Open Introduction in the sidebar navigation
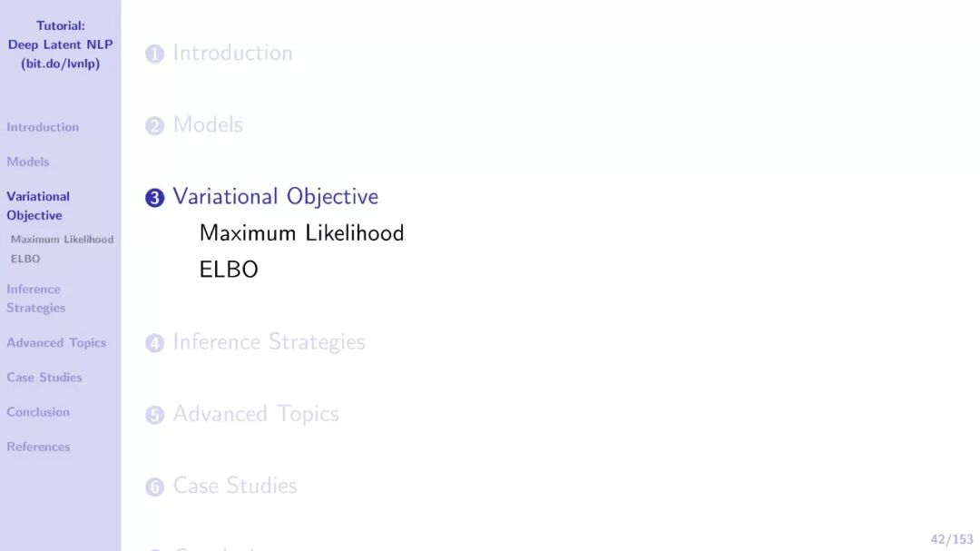The height and width of the screenshot is (551, 980). pyautogui.click(x=43, y=127)
